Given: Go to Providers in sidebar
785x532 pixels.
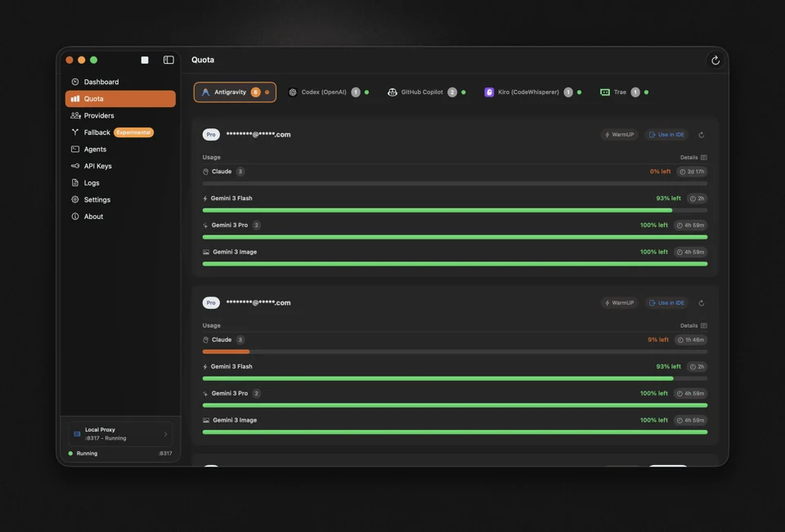Looking at the screenshot, I should coord(120,115).
